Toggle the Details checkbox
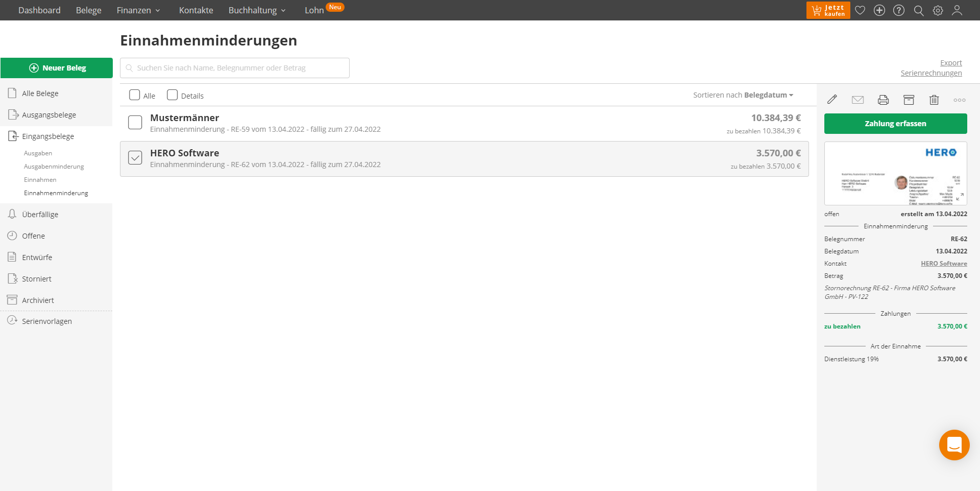980x491 pixels. click(x=173, y=95)
